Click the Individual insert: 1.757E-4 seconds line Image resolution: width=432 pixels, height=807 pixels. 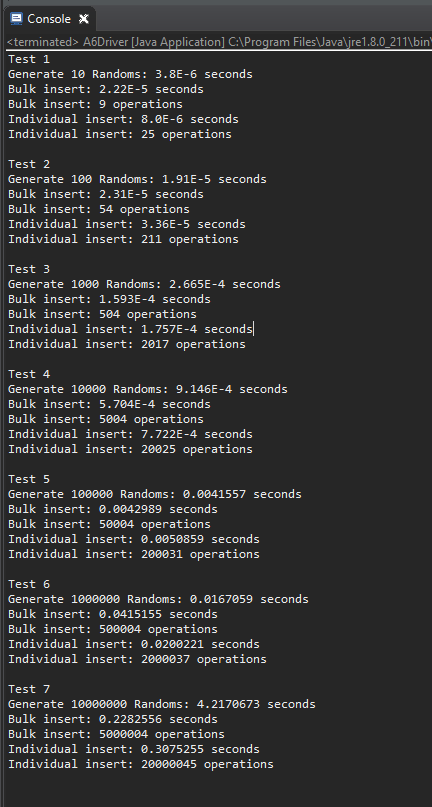tap(130, 329)
